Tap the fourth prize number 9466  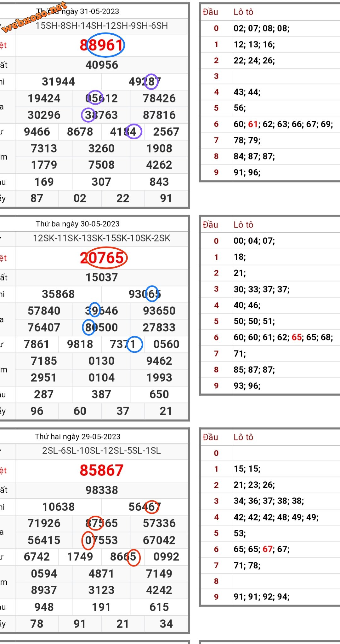[37, 132]
